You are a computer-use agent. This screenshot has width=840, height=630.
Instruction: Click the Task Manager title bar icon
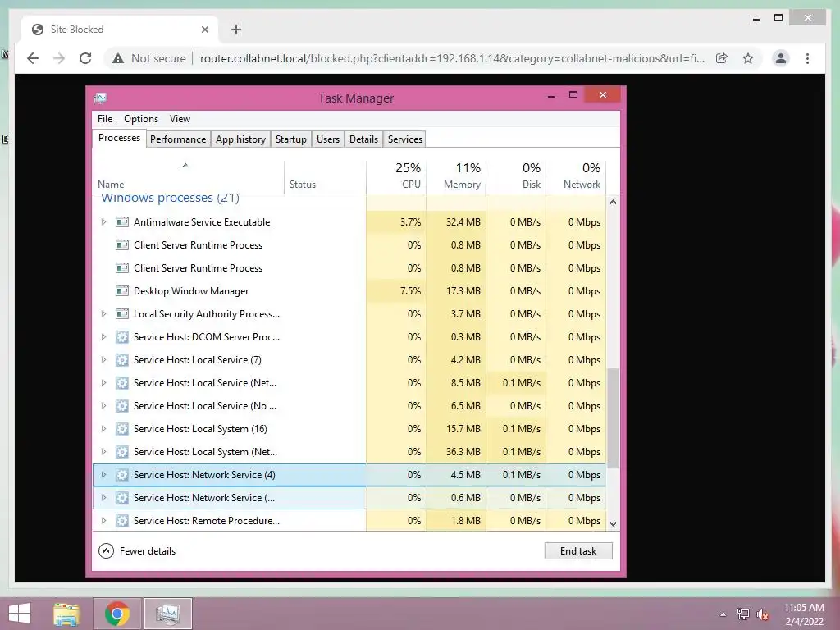tap(100, 98)
